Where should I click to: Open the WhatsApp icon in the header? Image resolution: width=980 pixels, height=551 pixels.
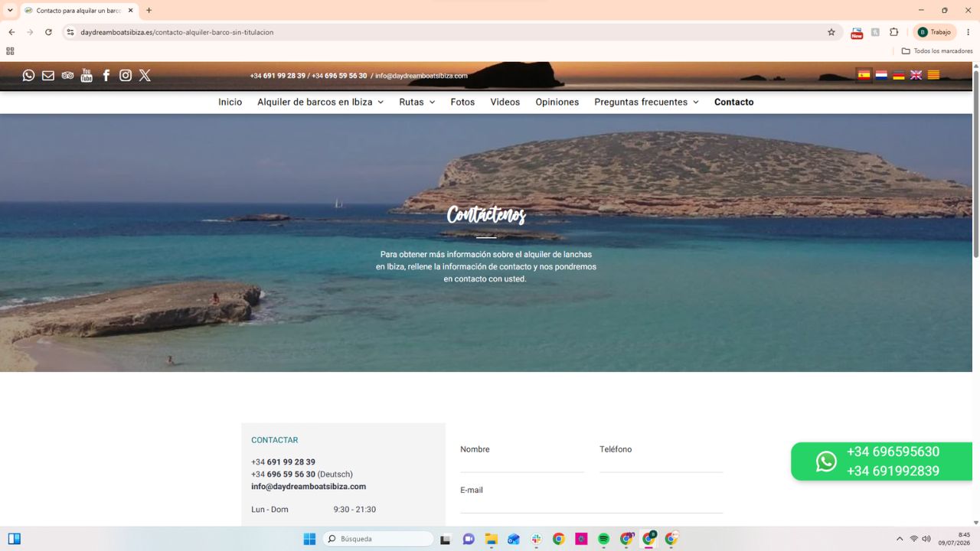pos(28,75)
